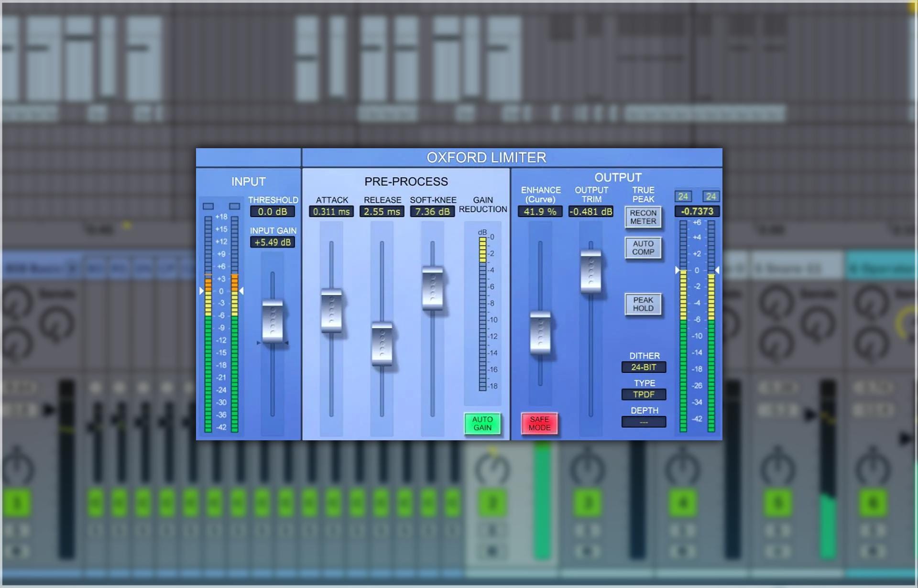Image resolution: width=918 pixels, height=588 pixels.
Task: Click the Output Trim fader handle
Action: tap(591, 271)
